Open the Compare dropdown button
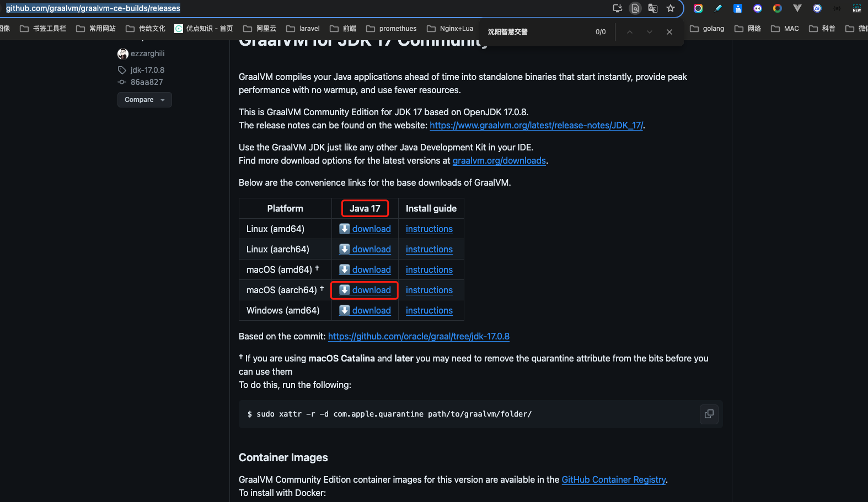This screenshot has width=868, height=502. tap(144, 100)
